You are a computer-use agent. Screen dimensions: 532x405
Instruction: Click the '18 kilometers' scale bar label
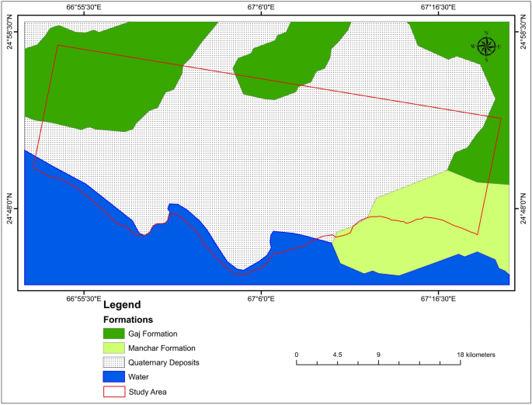476,355
